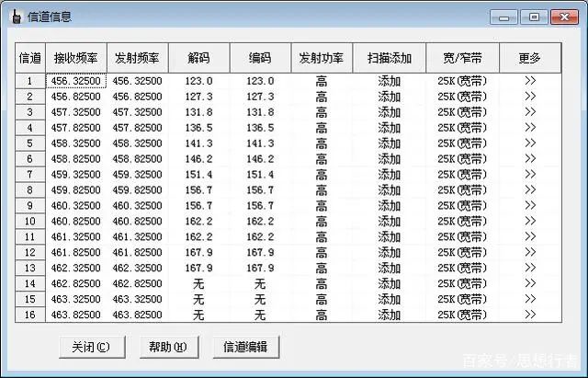The width and height of the screenshot is (588, 378).
Task: Open more settings >> for channel 16
Action: click(530, 315)
